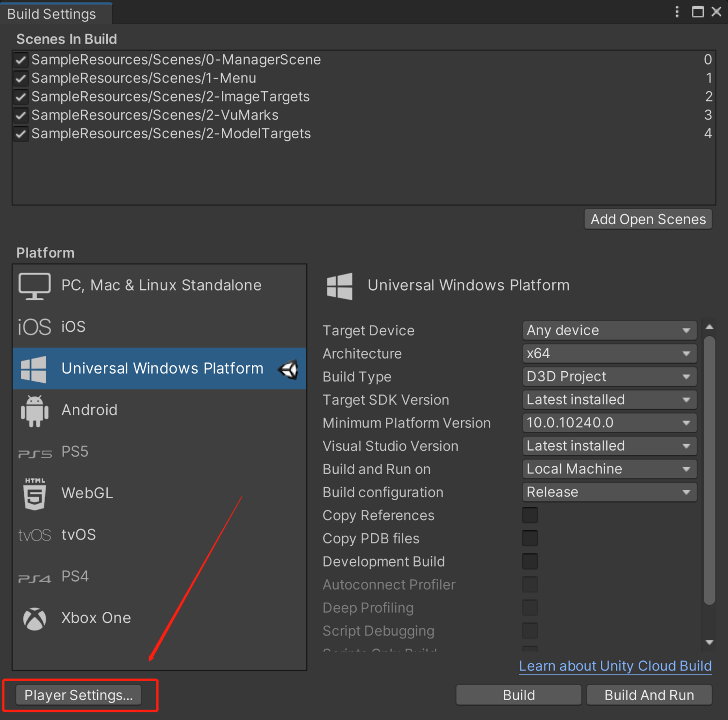Select the 1-Menu scene row
Screen dimensions: 728x720
click(x=364, y=78)
